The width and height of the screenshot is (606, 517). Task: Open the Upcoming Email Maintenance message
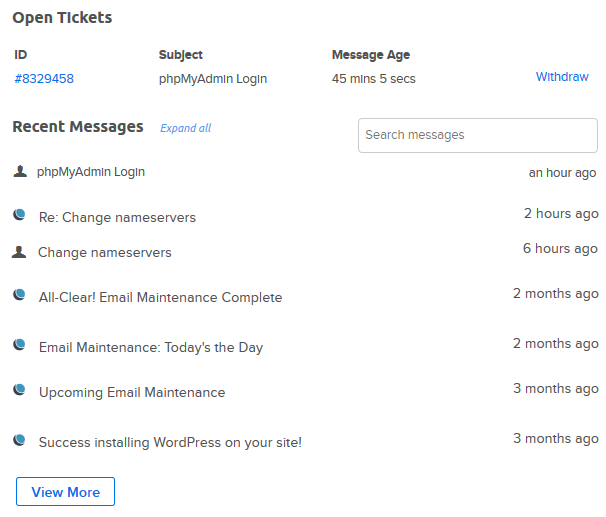click(x=132, y=393)
